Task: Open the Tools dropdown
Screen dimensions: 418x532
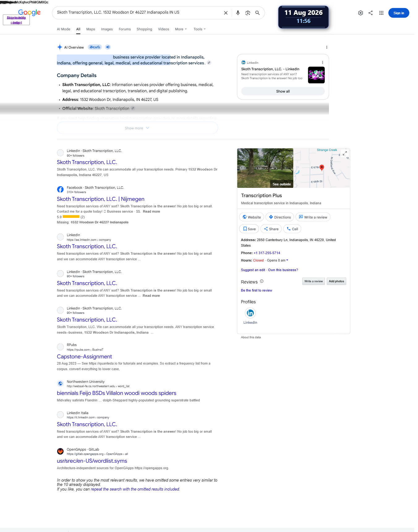Action: click(x=199, y=29)
